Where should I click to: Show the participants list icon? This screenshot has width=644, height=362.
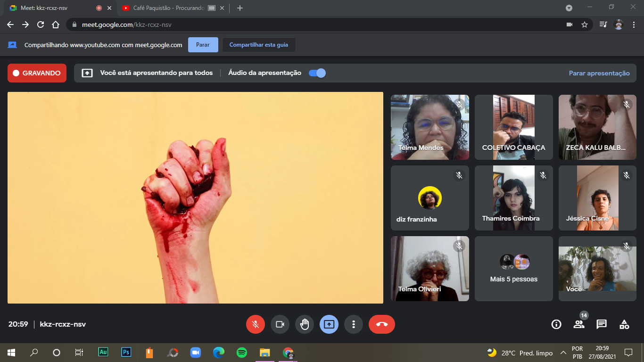pos(578,324)
